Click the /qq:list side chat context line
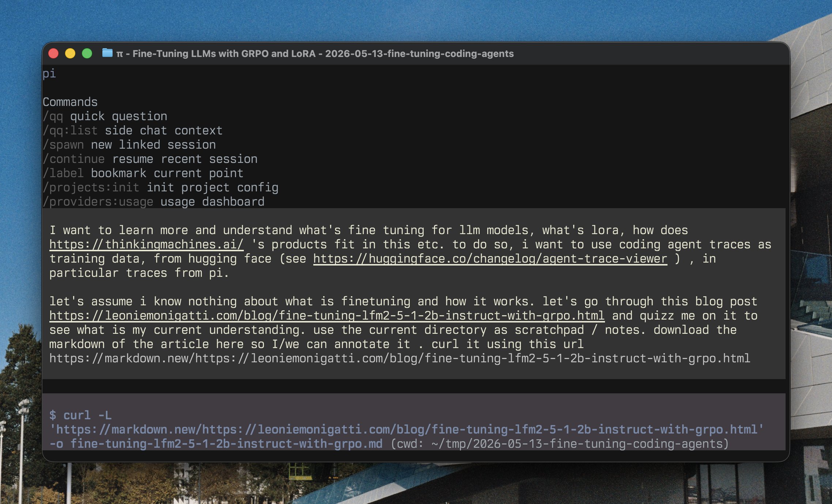 click(133, 130)
